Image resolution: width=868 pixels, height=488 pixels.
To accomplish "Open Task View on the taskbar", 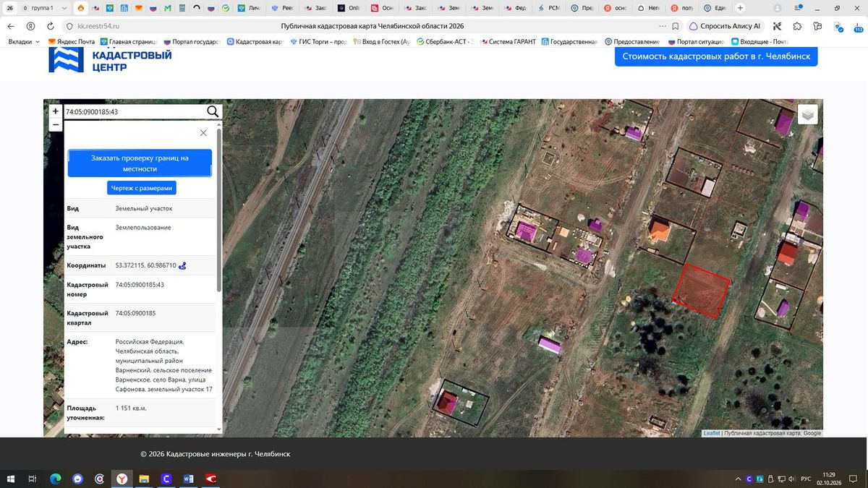I will click(33, 479).
